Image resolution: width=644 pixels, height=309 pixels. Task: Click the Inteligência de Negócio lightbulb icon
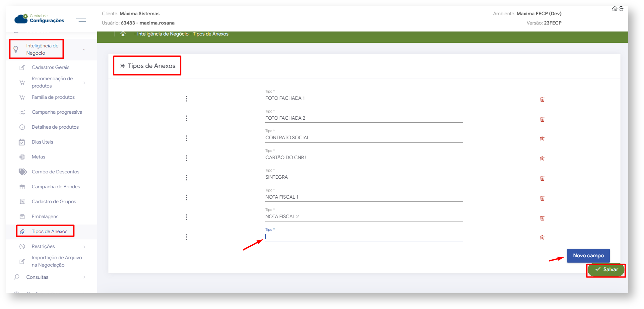tap(16, 49)
